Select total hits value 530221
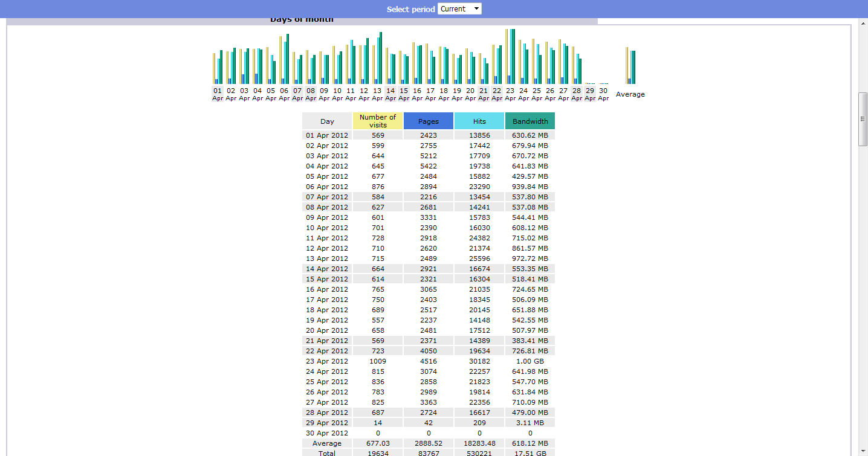The width and height of the screenshot is (868, 456). click(x=479, y=453)
